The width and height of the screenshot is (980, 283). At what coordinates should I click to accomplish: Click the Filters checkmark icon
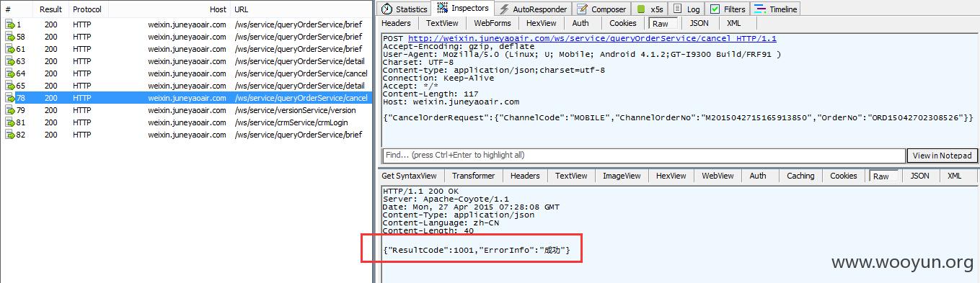715,9
